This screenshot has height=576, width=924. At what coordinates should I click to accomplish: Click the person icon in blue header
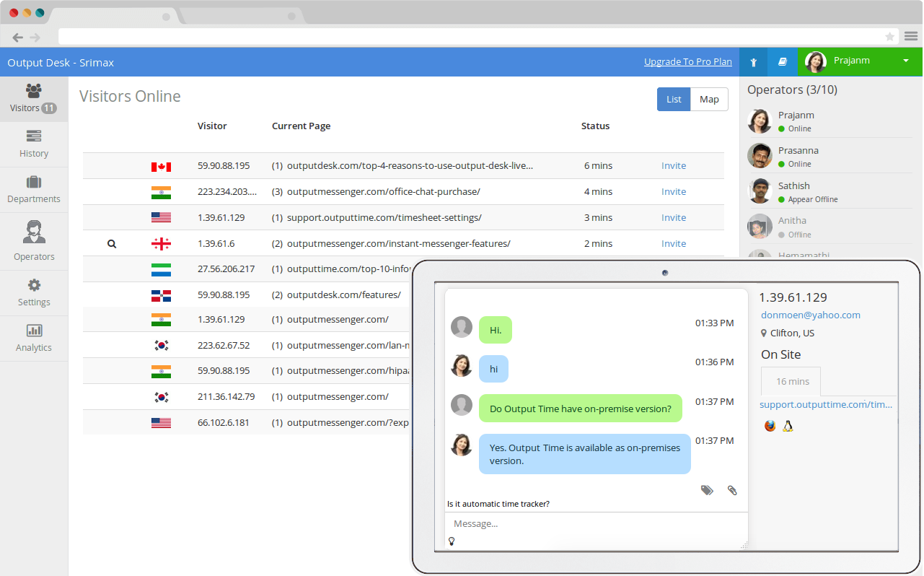tap(753, 62)
